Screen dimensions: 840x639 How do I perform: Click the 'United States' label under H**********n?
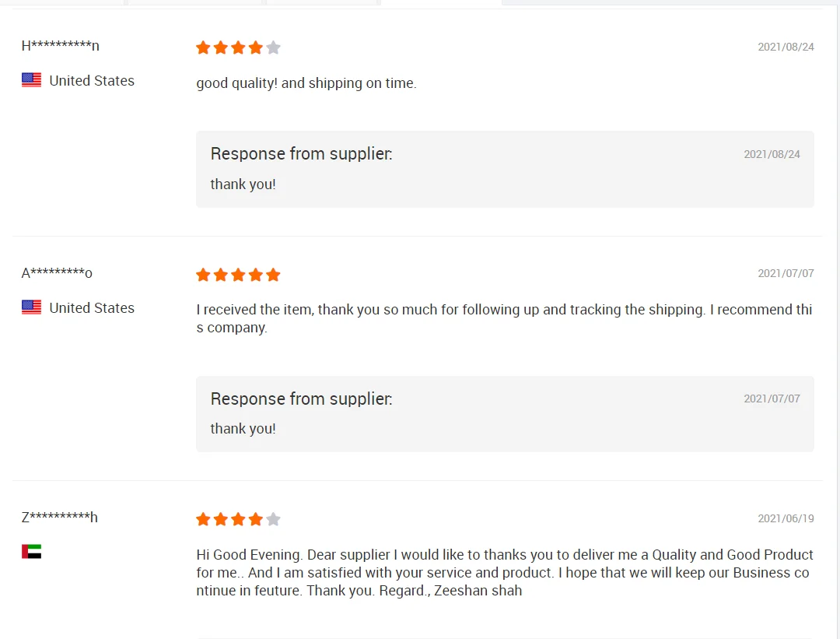click(92, 81)
